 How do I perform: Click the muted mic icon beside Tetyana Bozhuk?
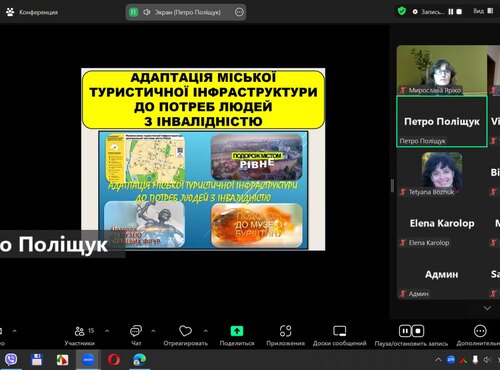tap(403, 192)
